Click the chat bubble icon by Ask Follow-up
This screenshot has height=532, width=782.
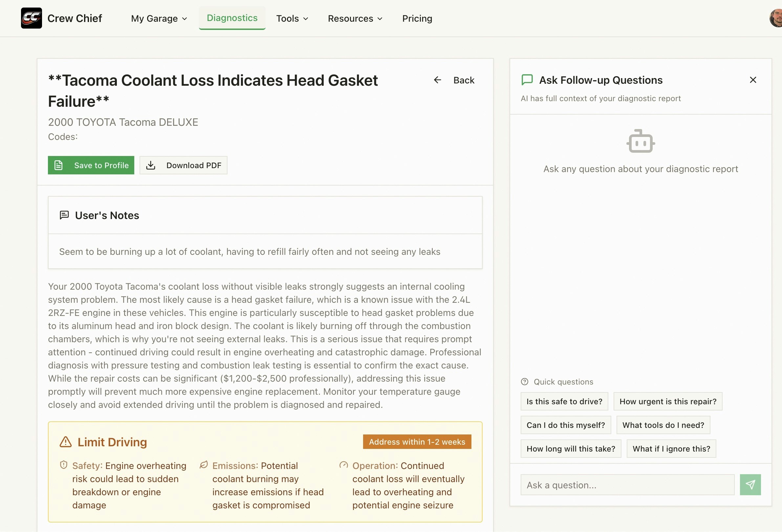[x=527, y=80]
